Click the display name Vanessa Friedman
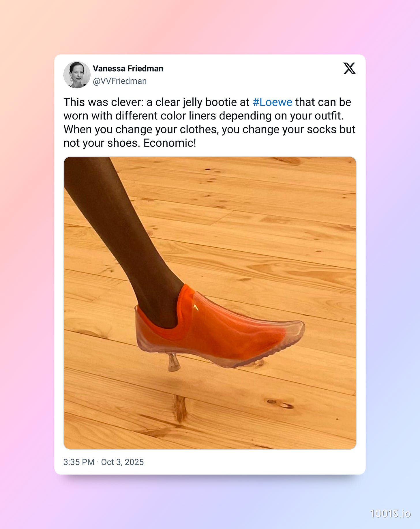420x529 pixels. coord(128,68)
